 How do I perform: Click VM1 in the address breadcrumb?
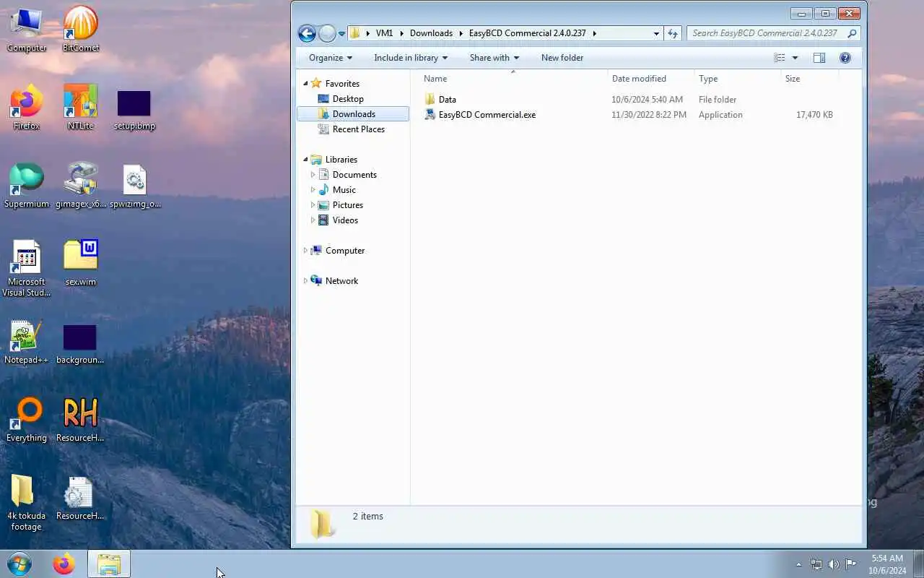tap(384, 33)
